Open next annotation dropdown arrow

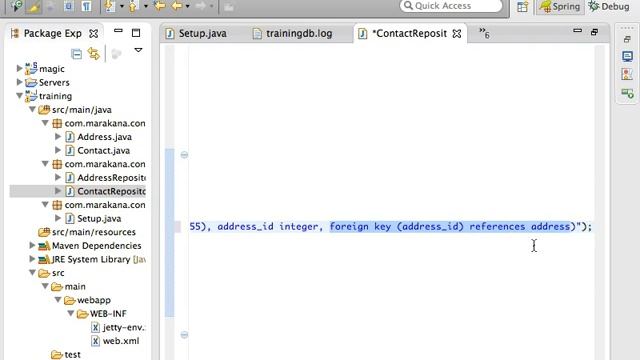122,7
